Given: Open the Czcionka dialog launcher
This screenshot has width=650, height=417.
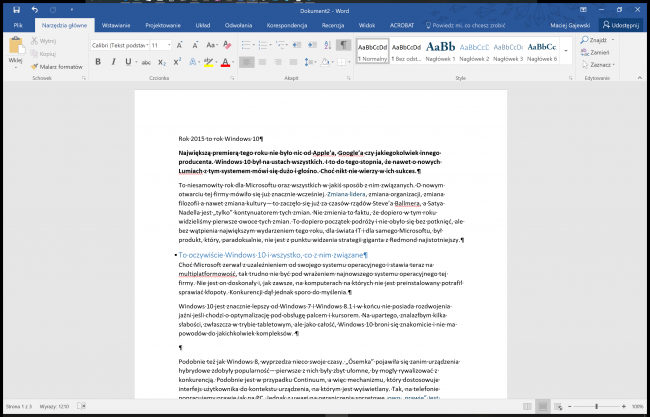Looking at the screenshot, I should pos(232,78).
